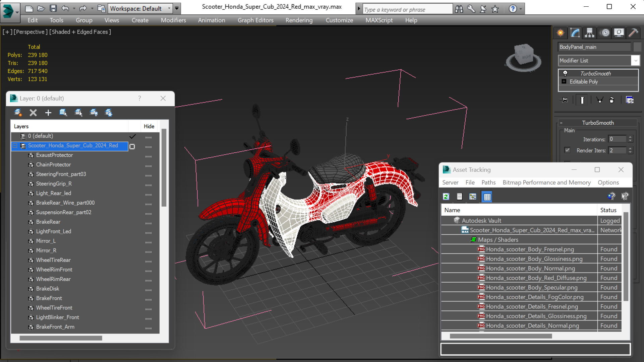Toggle hide for BrakeDisk

click(x=149, y=290)
